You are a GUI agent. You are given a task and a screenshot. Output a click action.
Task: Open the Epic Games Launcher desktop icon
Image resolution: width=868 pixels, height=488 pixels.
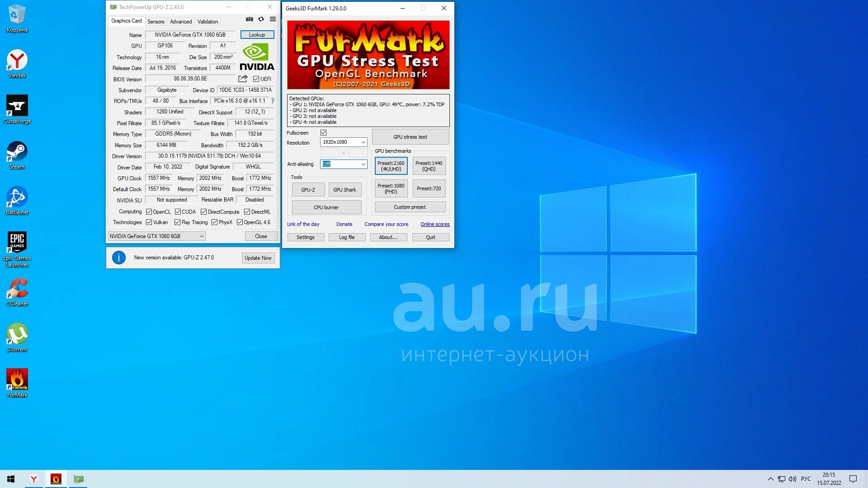pyautogui.click(x=17, y=249)
